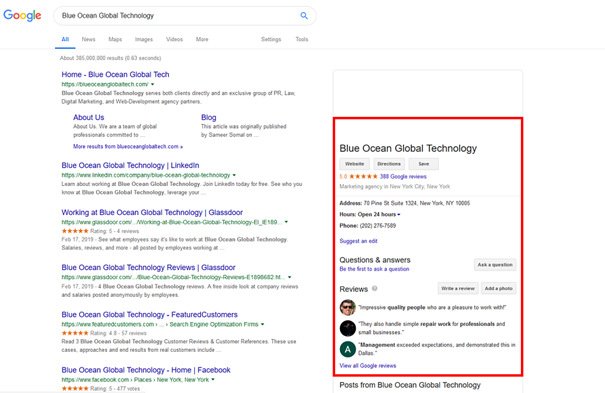Click the Directions button
Screen dimensions: 605x393
(389, 164)
